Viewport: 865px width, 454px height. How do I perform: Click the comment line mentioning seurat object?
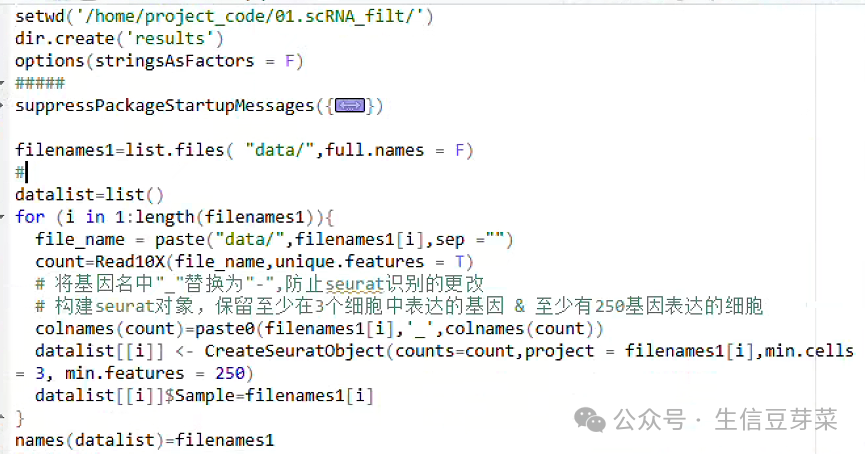pyautogui.click(x=399, y=306)
